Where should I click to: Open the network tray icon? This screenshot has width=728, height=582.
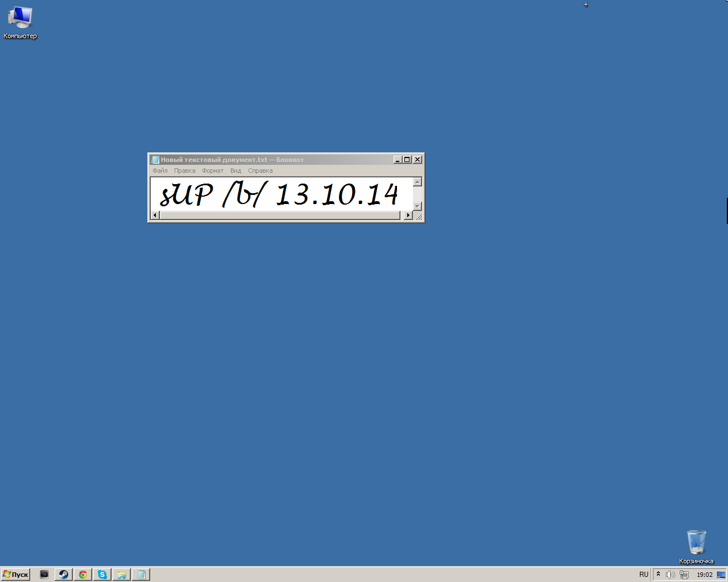click(x=684, y=575)
